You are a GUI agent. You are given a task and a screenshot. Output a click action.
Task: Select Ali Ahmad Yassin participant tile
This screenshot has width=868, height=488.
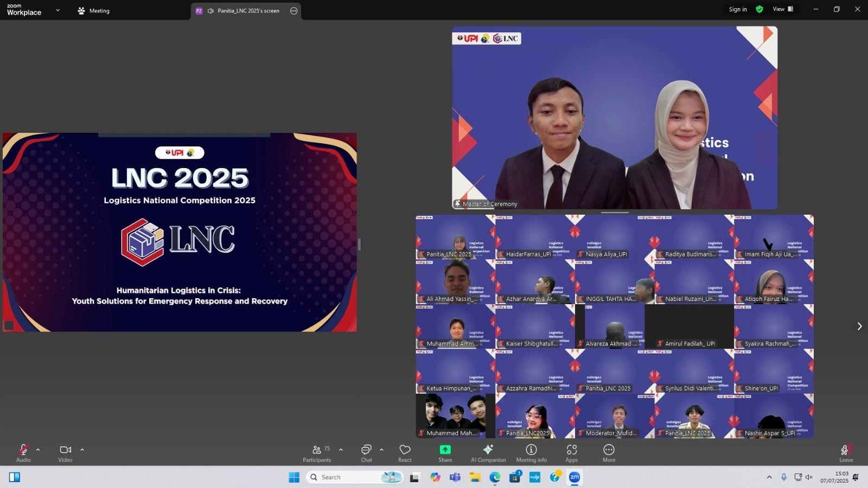[x=455, y=282]
